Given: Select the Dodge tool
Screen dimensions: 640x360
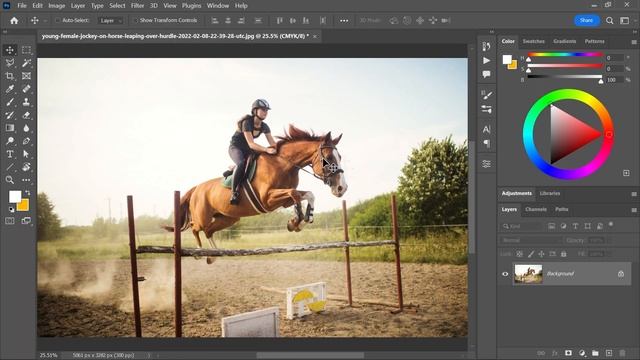Looking at the screenshot, I should click(x=10, y=141).
